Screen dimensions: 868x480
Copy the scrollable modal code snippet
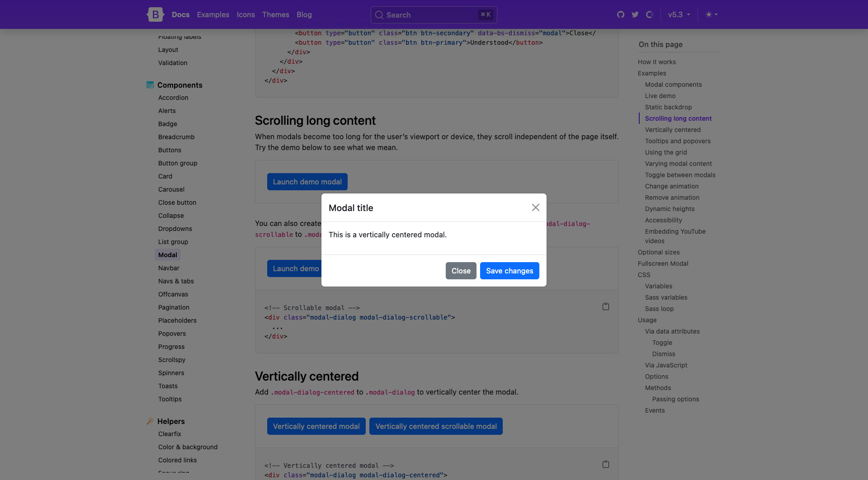(x=606, y=306)
